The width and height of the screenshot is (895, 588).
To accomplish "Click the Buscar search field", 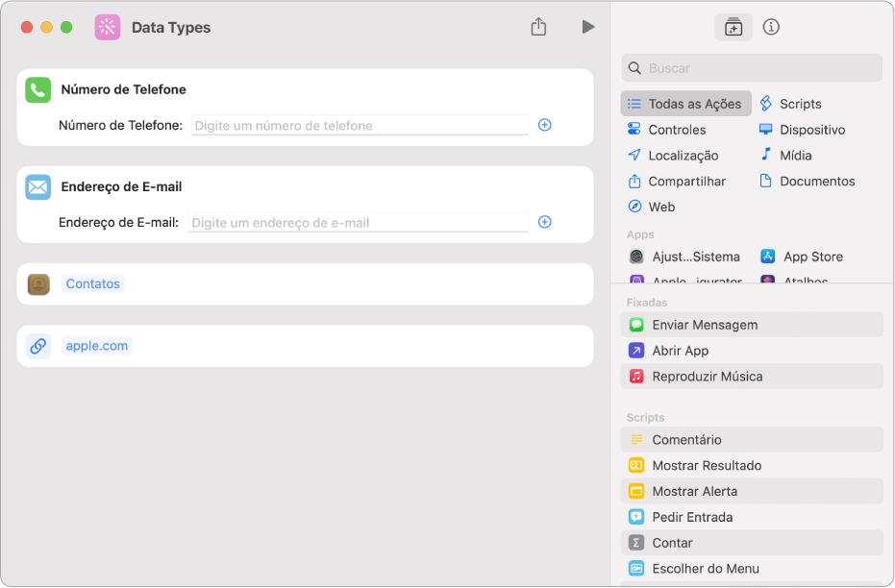I will click(x=752, y=68).
